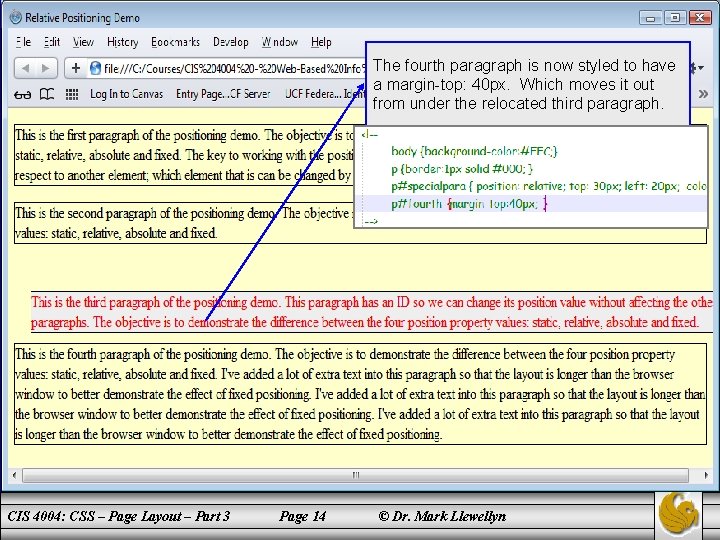Click the 'Relative Positioning Demo' window title

click(x=82, y=18)
